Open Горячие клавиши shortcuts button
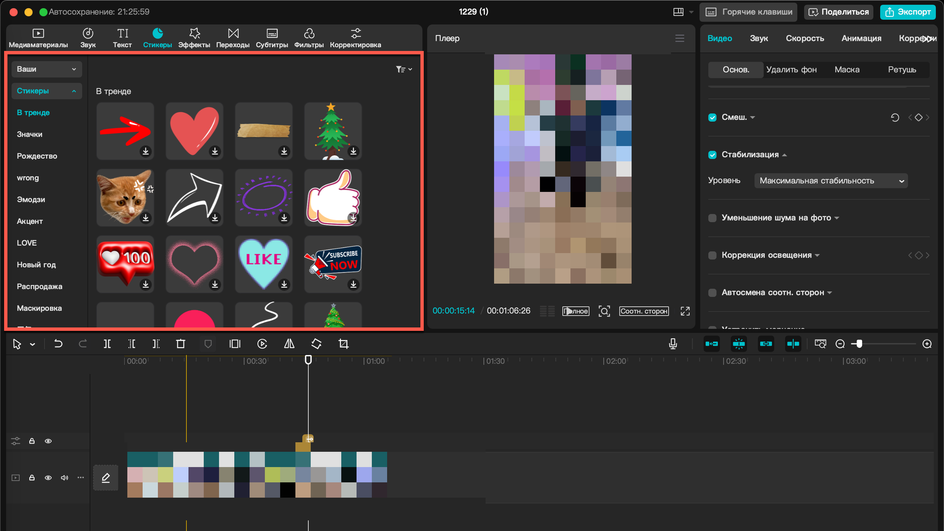 click(748, 12)
